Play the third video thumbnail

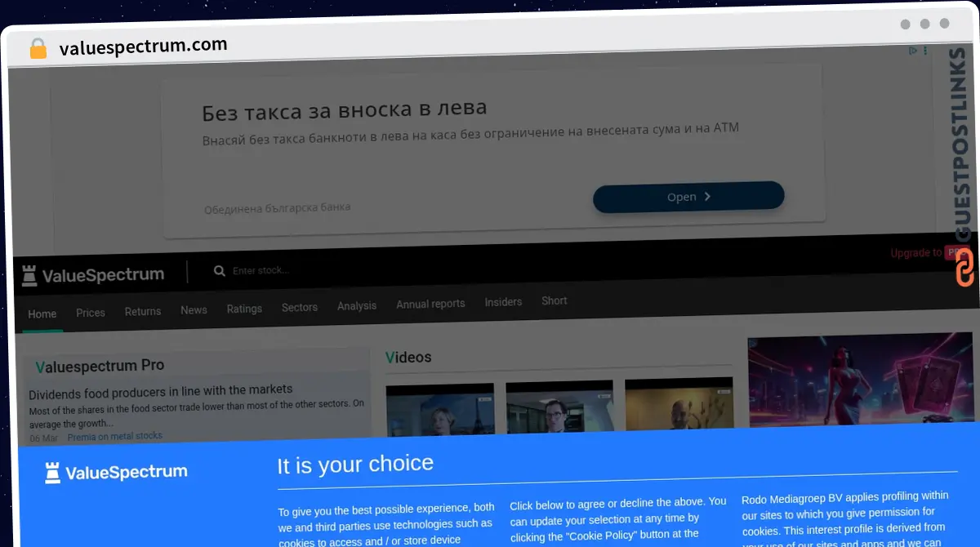pos(679,402)
